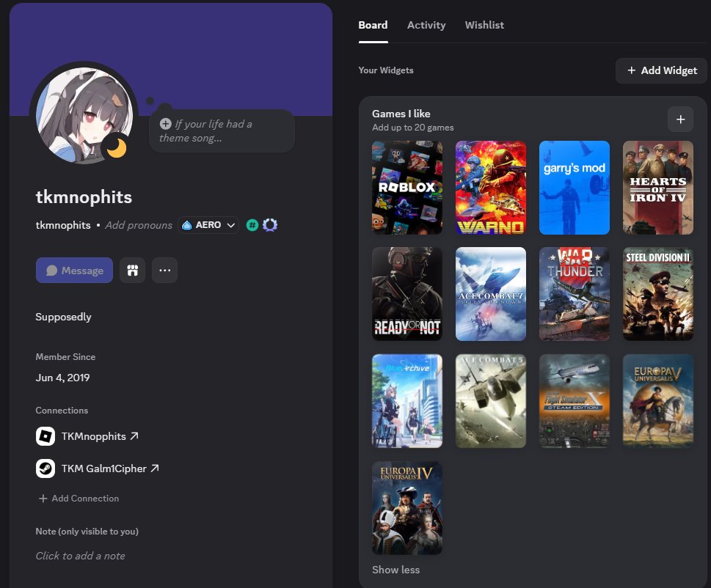This screenshot has width=711, height=588.
Task: Click the moon idle status indicator
Action: 117,147
